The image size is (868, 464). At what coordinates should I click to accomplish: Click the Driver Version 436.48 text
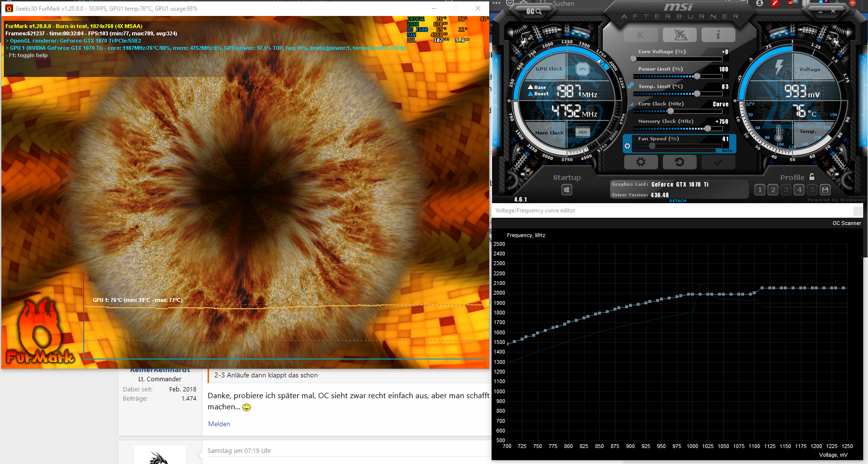click(640, 195)
